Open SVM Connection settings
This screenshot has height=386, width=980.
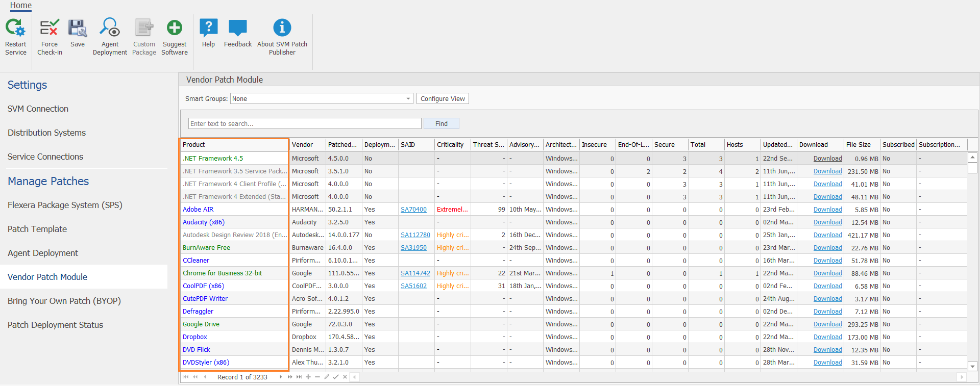38,109
